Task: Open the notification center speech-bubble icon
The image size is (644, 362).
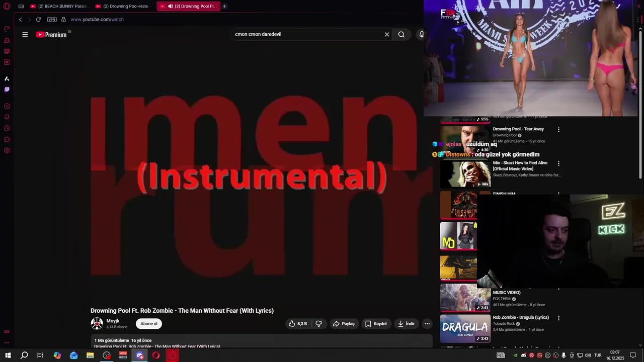Action: click(x=633, y=355)
